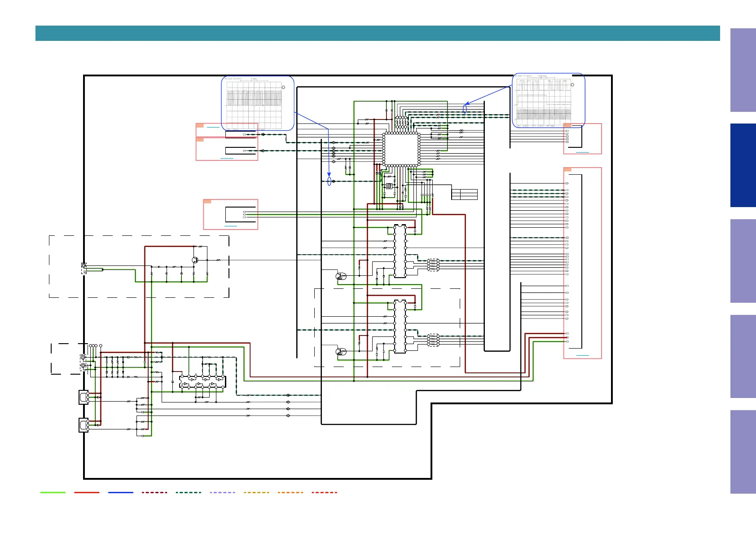The image size is (756, 535).
Task: Follow the cyan link in the second left connector box
Action: [x=227, y=159]
